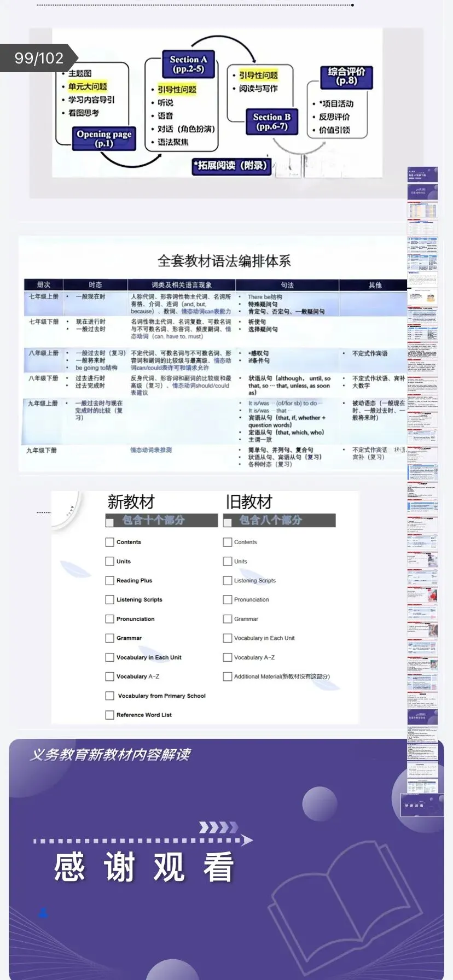Click the large 感谢观看 text
Screen dimensions: 453x980
[x=144, y=867]
